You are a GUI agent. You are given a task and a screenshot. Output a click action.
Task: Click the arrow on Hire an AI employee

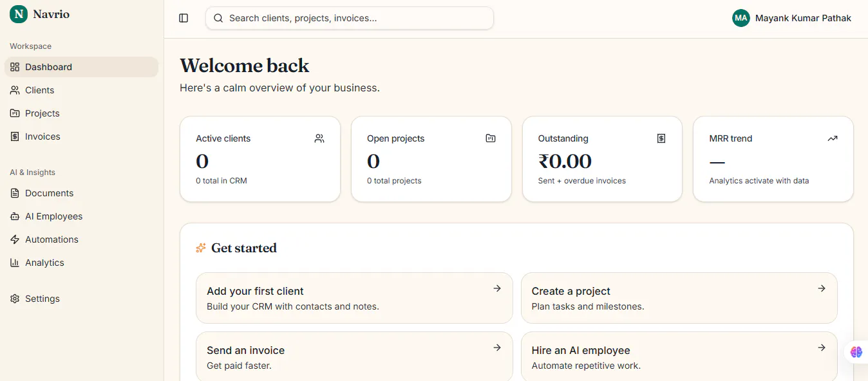pos(822,348)
